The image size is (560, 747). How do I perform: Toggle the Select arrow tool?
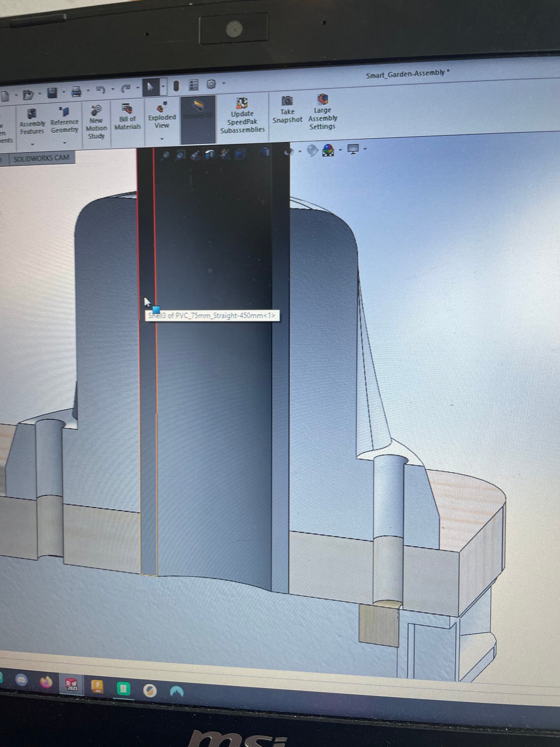(150, 87)
